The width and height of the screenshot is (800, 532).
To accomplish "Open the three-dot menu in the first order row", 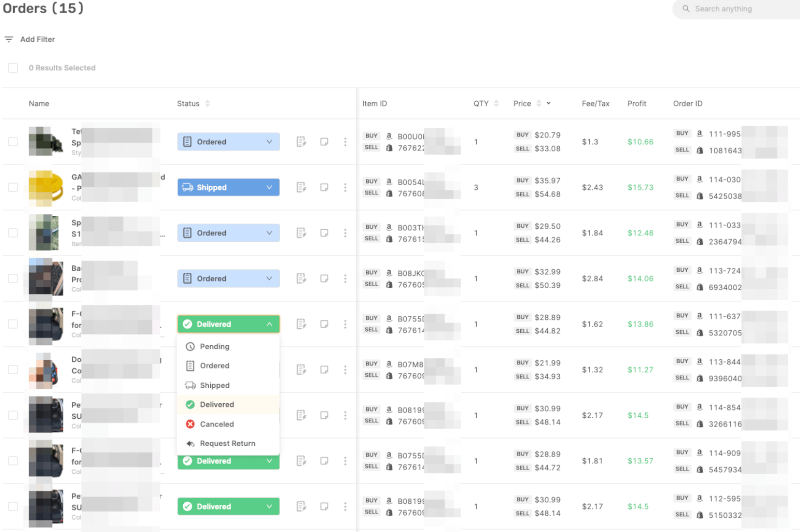I will tap(345, 142).
